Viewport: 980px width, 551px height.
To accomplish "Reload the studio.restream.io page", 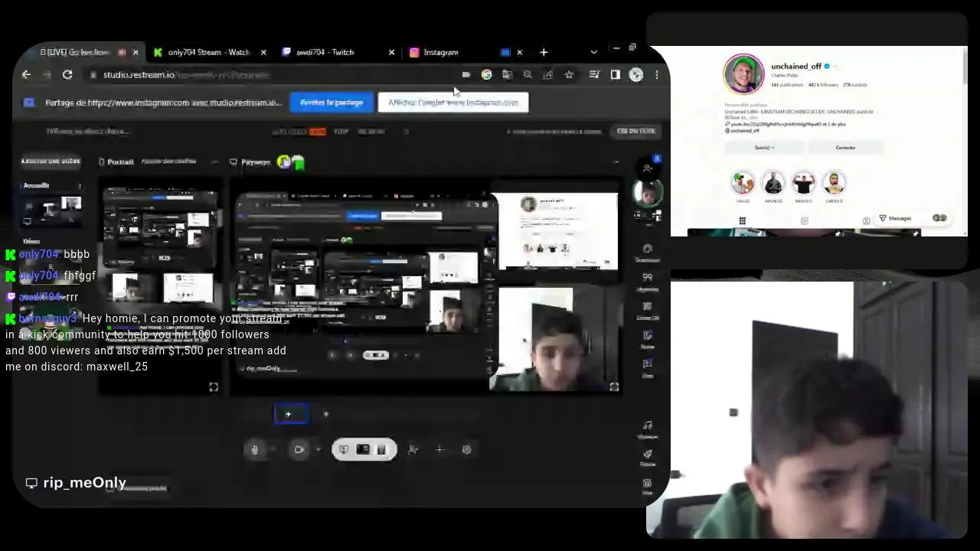I will (67, 75).
